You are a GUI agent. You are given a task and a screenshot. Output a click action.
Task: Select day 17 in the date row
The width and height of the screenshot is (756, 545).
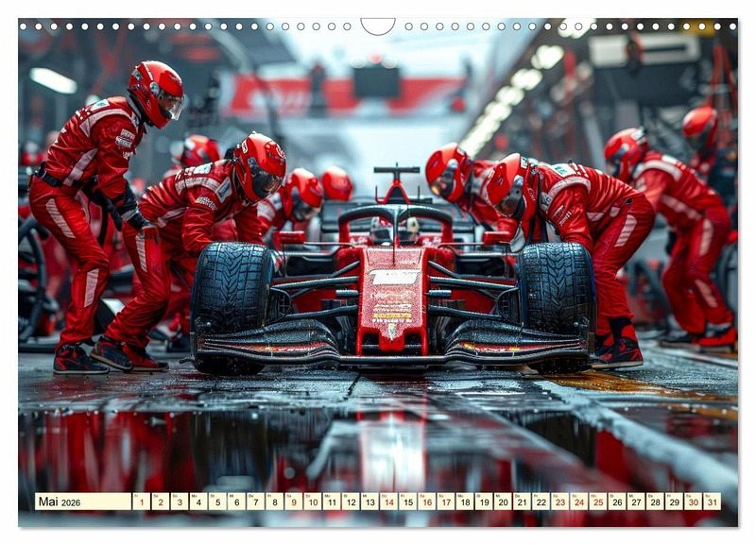point(445,502)
